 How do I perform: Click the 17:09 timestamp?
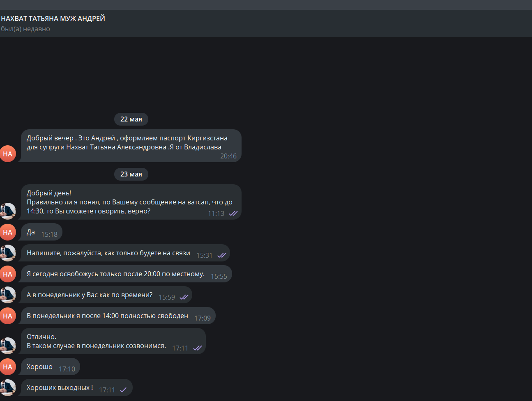click(203, 318)
